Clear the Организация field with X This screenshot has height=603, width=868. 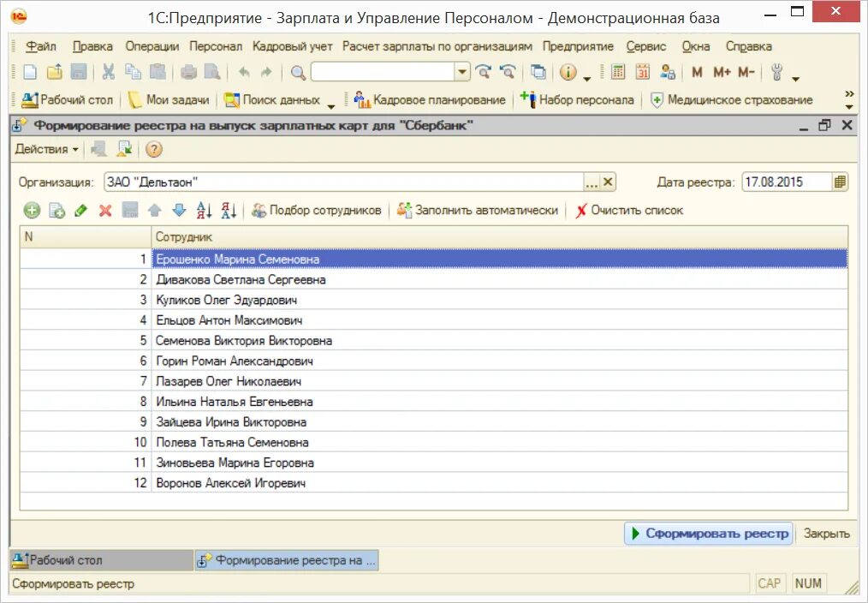[x=608, y=182]
